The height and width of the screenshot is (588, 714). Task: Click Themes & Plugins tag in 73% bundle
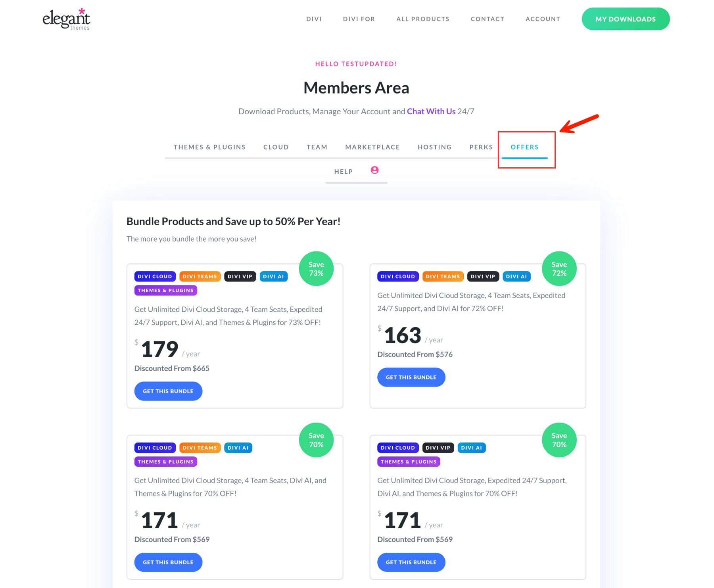point(166,290)
